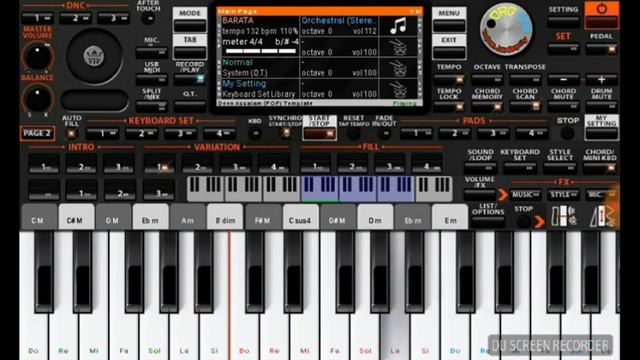
Task: Toggle Chord Scan
Action: pyautogui.click(x=525, y=107)
